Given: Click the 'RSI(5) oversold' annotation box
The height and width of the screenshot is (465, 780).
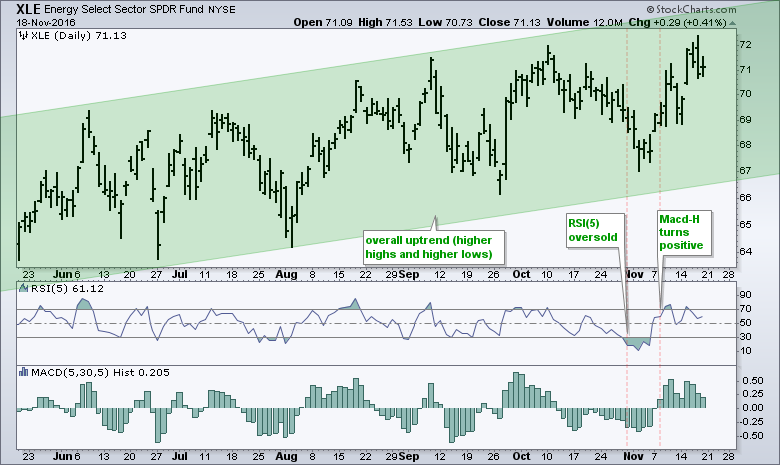Looking at the screenshot, I should coord(594,230).
